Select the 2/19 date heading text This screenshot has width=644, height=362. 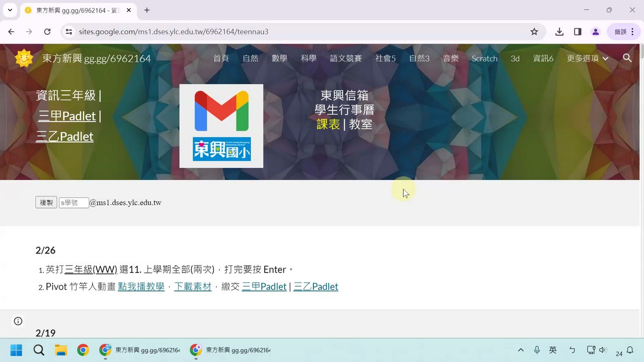[46, 333]
